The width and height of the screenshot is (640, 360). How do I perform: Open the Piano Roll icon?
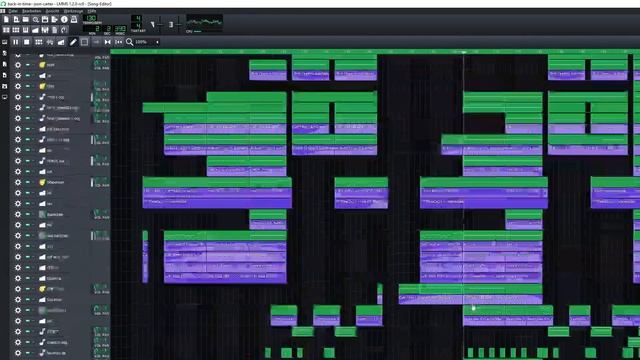(25, 30)
